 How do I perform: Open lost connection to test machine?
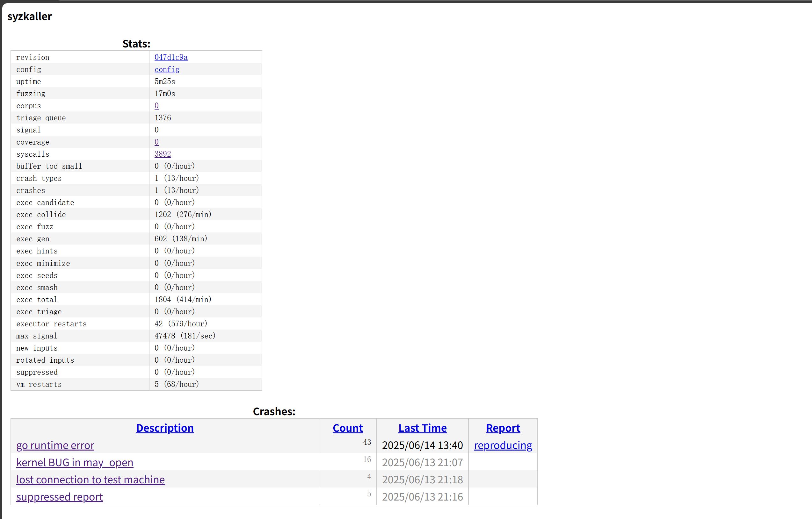click(x=91, y=480)
